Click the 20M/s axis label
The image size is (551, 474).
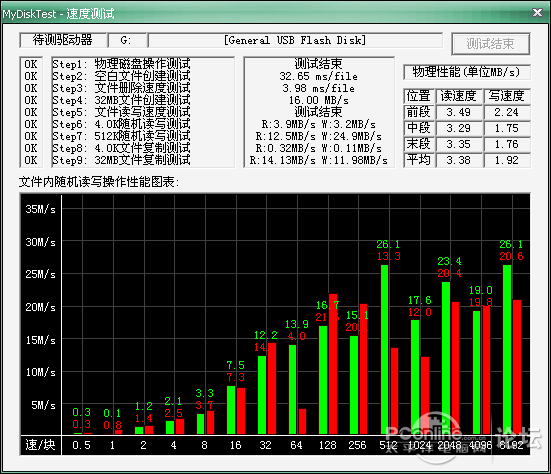40,307
